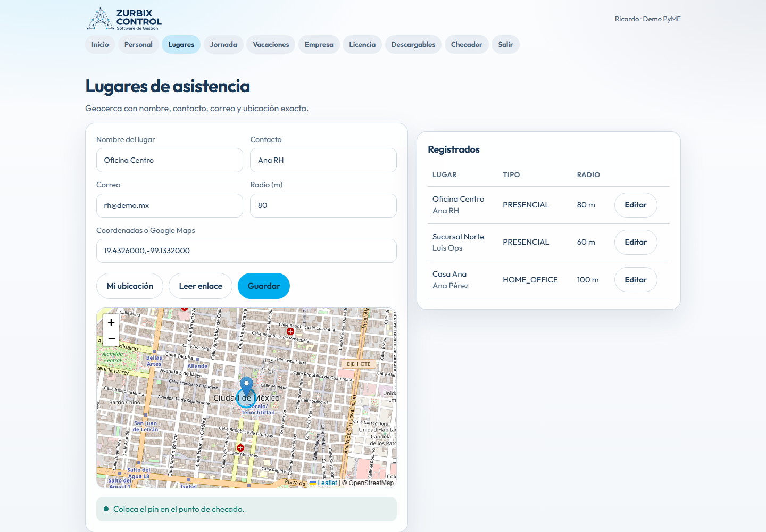The width and height of the screenshot is (766, 532).
Task: Focus the Correo input field
Action: 170,205
